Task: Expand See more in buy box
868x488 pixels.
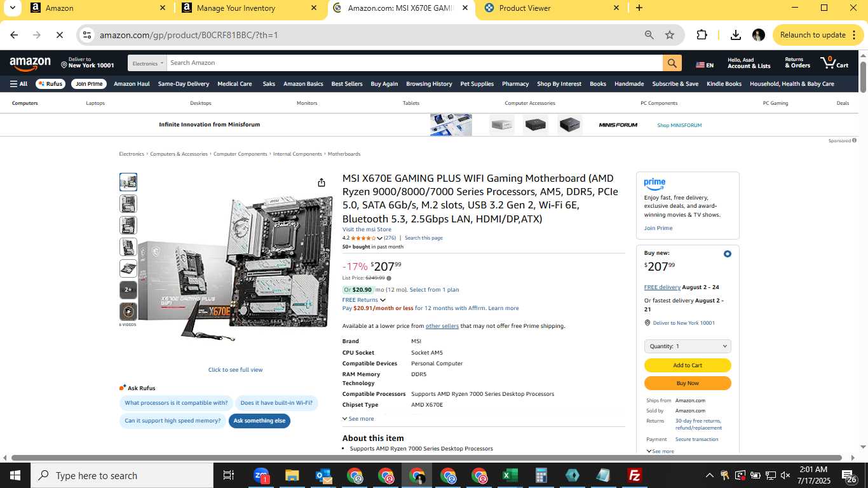Action: coord(660,451)
